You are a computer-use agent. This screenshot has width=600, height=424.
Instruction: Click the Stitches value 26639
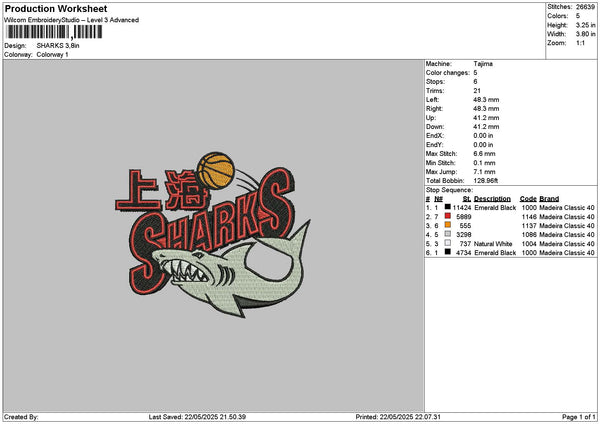click(x=585, y=7)
